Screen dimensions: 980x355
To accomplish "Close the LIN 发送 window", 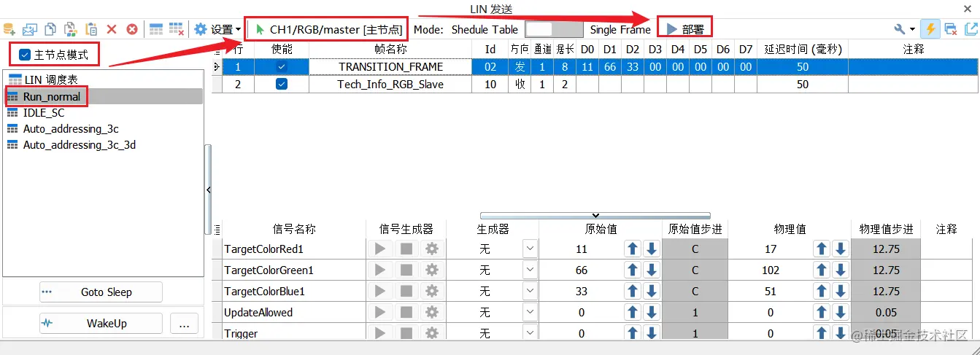I will point(968,8).
